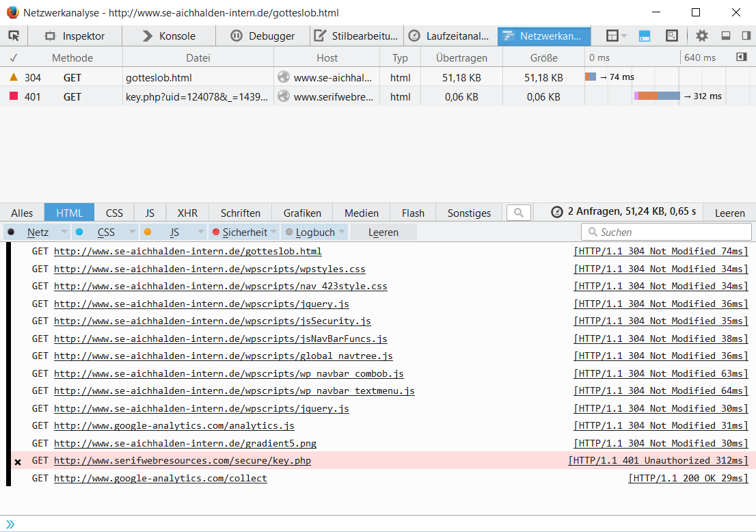Open the Logbuch filter dropdown
The width and height of the screenshot is (756, 532).
coord(342,232)
